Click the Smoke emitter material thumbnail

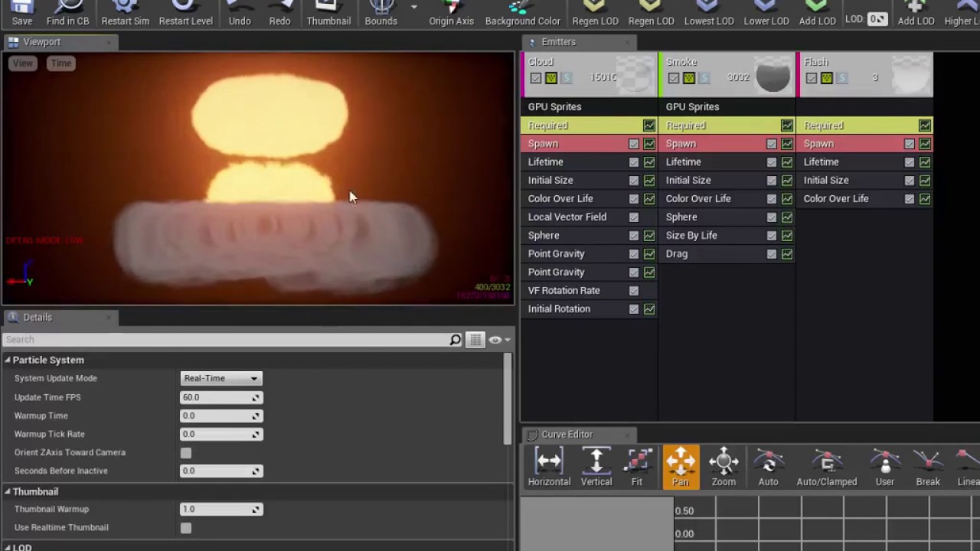pos(773,75)
